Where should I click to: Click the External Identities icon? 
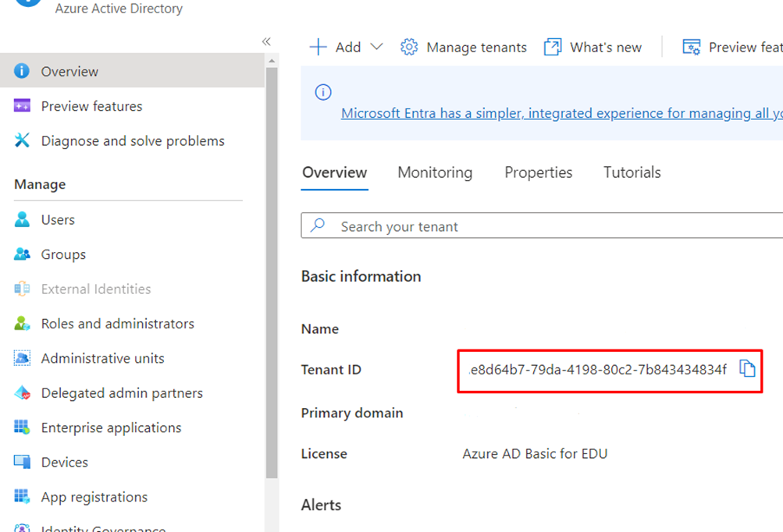22,289
